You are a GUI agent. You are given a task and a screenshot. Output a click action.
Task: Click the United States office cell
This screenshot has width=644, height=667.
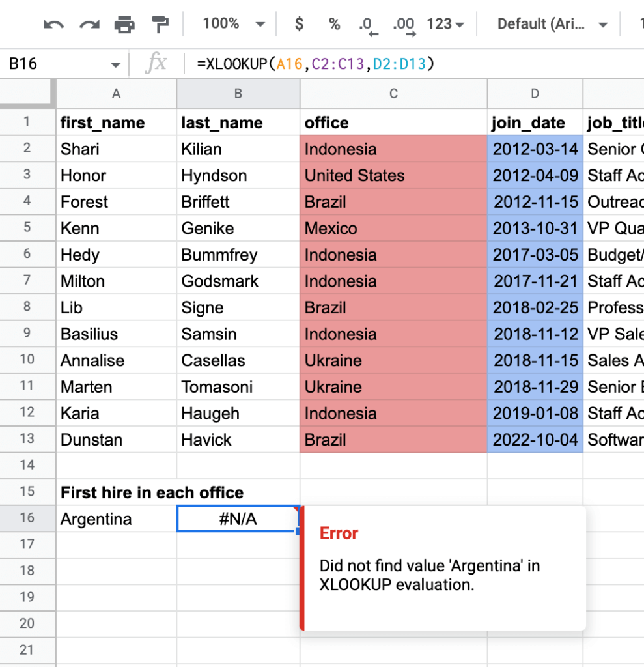[393, 175]
